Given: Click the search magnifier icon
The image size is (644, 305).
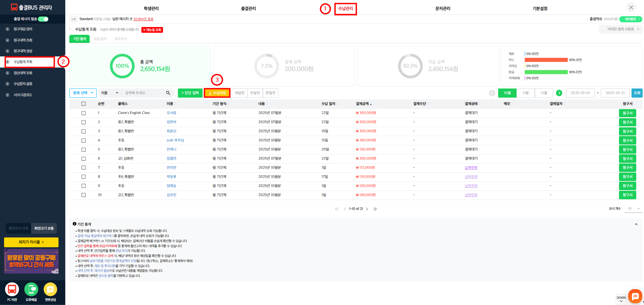Looking at the screenshot, I should click(168, 93).
